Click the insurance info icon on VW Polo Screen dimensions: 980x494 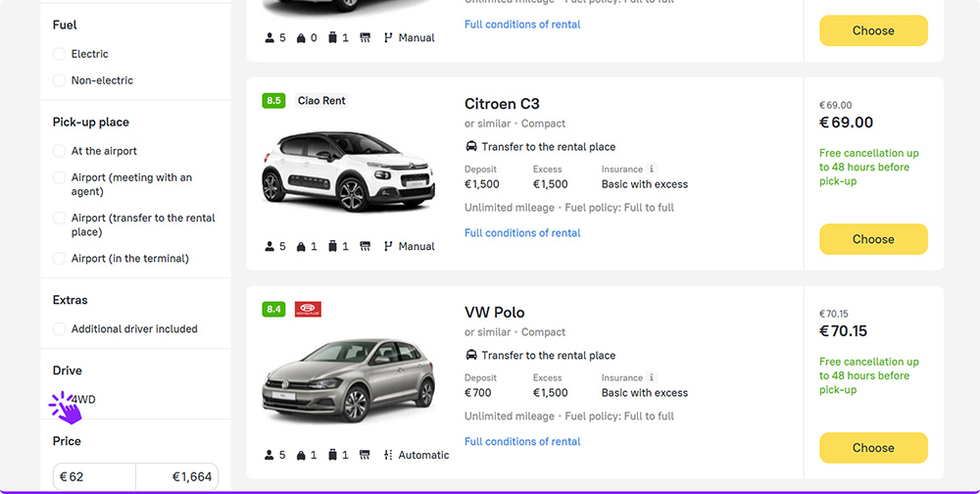coord(652,377)
